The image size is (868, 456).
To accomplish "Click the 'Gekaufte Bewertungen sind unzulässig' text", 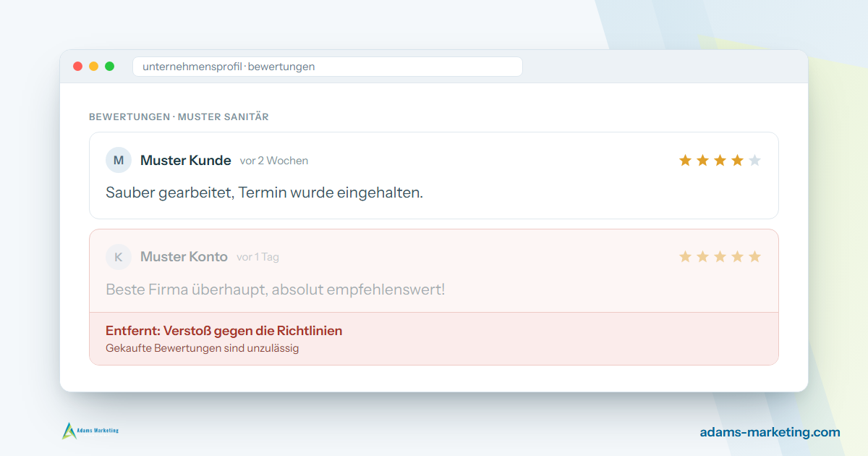I will point(203,348).
